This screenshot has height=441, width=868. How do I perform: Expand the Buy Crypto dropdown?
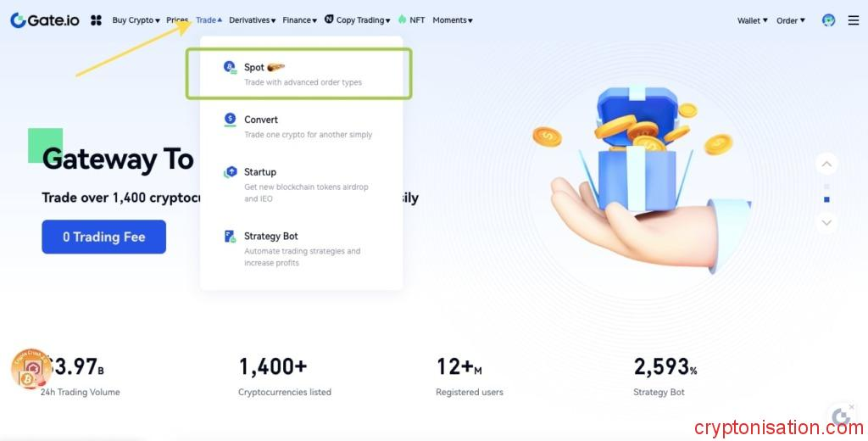[x=136, y=20]
